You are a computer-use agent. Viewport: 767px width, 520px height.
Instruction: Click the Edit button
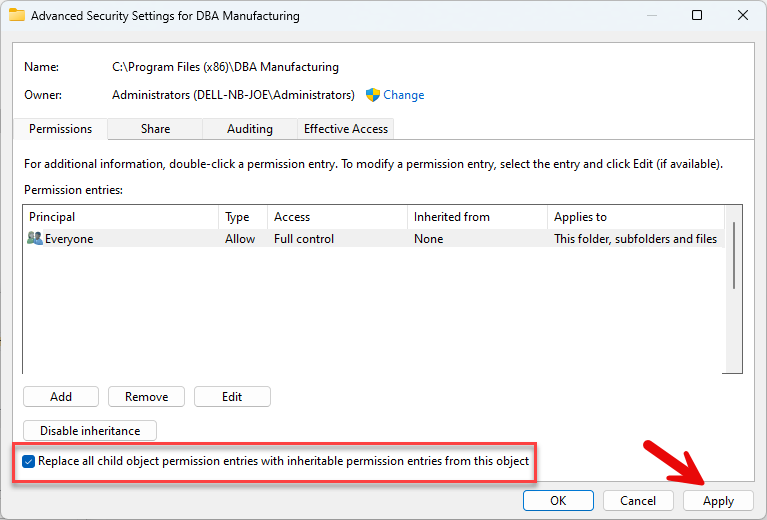(x=232, y=397)
